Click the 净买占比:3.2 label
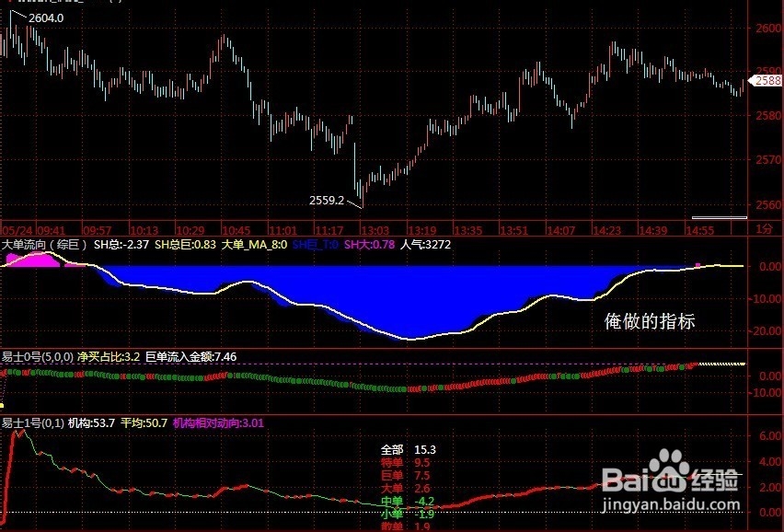Viewport: 784px width, 532px height. (x=108, y=357)
